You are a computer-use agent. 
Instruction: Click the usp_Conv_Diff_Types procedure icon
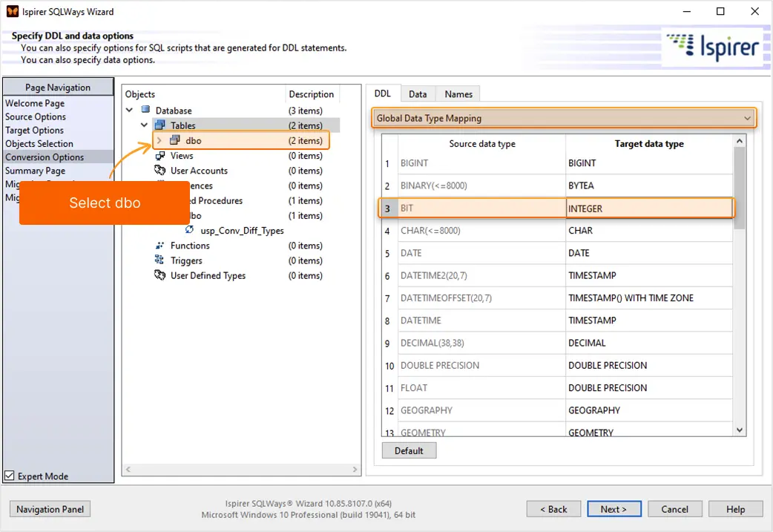click(x=189, y=230)
